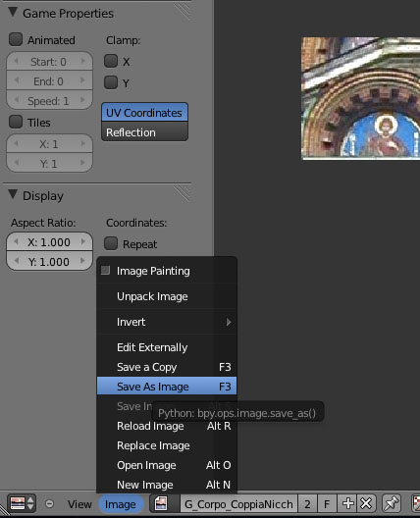The image size is (420, 518).
Task: Enable Clamp X checkbox
Action: click(x=111, y=61)
